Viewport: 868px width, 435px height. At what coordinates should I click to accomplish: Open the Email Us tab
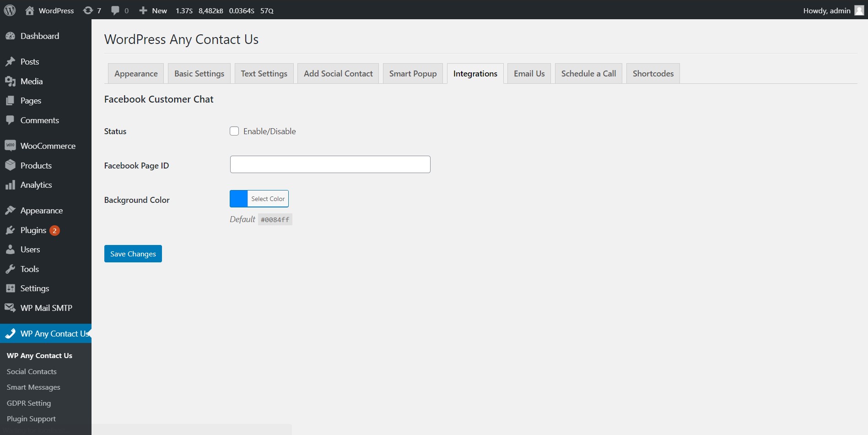tap(529, 74)
